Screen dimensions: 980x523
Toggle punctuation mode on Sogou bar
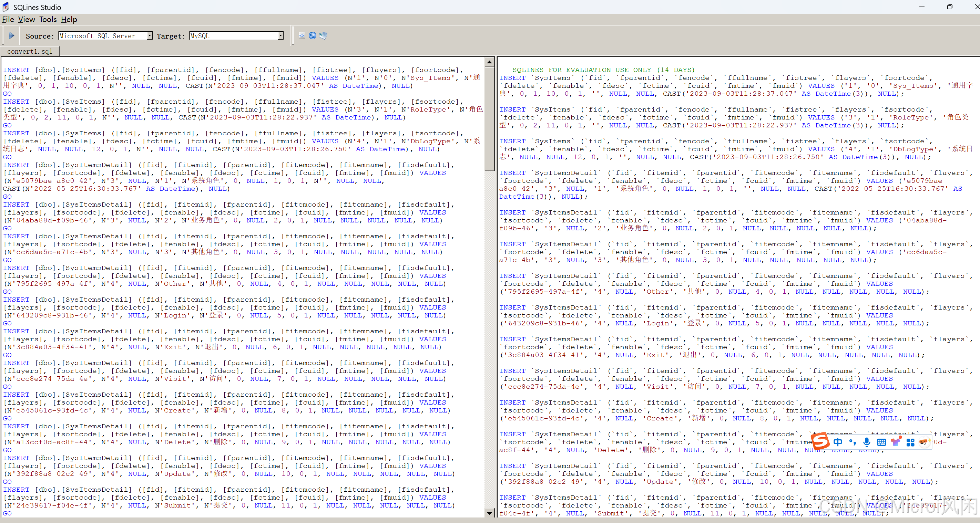pos(853,442)
